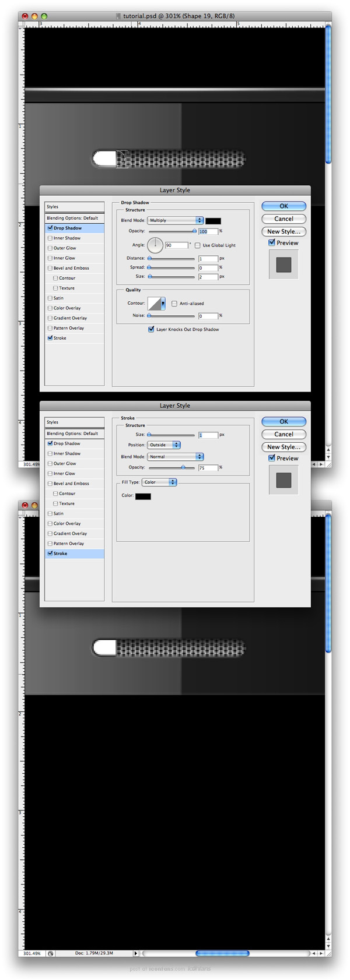Click the angle dial in Drop Shadow settings

pos(155,245)
